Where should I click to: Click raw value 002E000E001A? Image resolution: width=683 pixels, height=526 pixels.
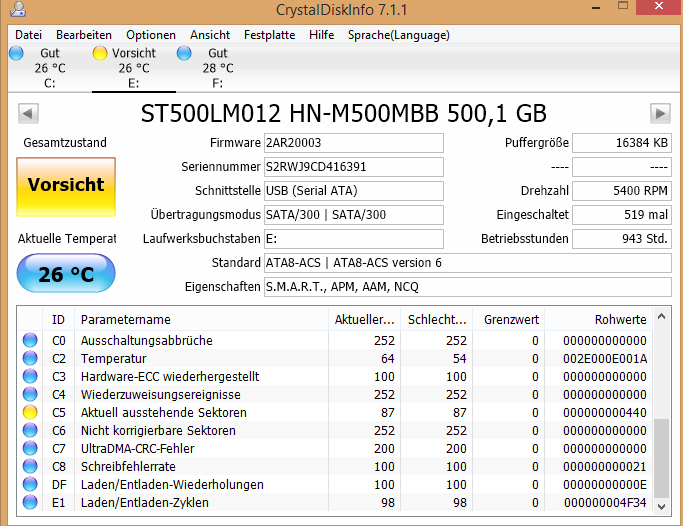(605, 358)
